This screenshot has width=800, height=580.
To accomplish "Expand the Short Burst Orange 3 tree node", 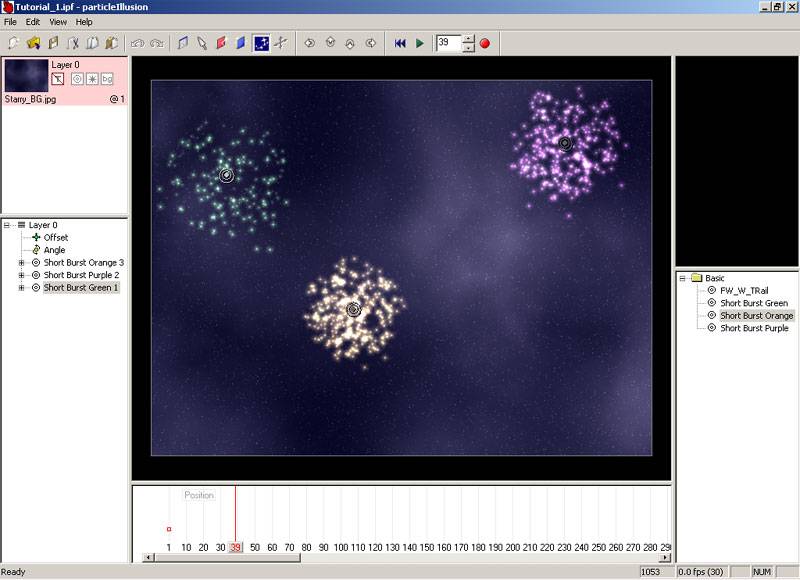I will coord(21,262).
